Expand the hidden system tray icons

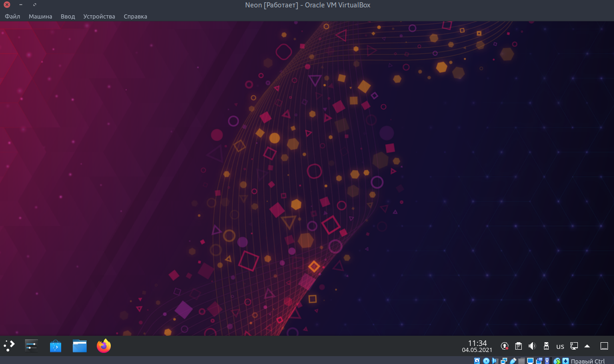point(587,346)
